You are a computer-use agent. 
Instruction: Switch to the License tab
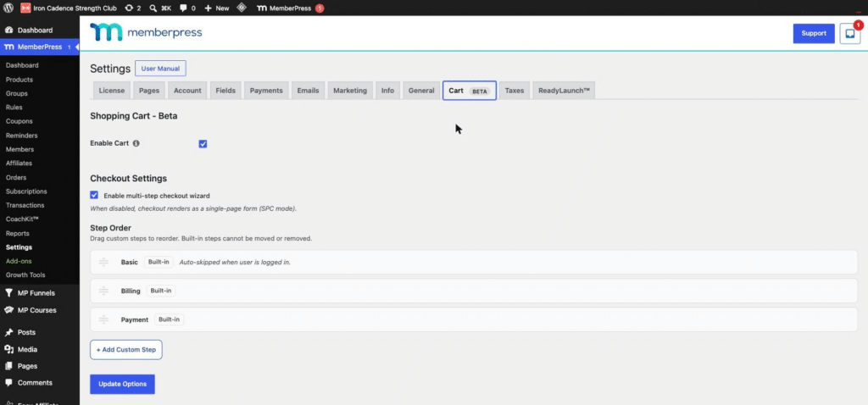tap(112, 91)
